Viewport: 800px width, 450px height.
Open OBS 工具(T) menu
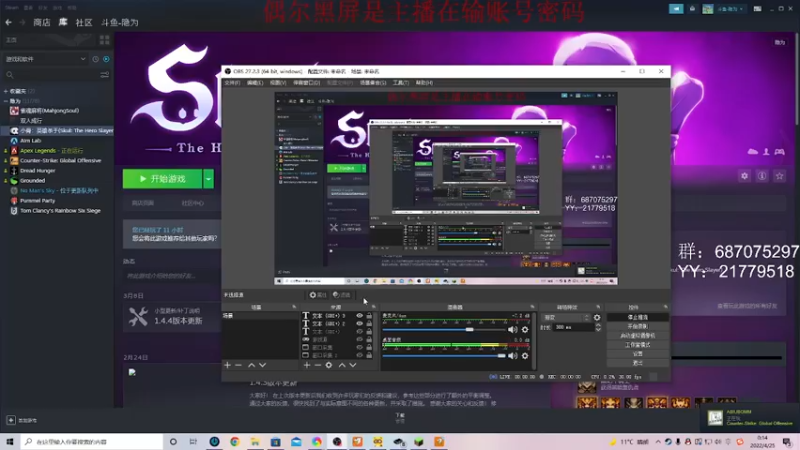point(401,83)
